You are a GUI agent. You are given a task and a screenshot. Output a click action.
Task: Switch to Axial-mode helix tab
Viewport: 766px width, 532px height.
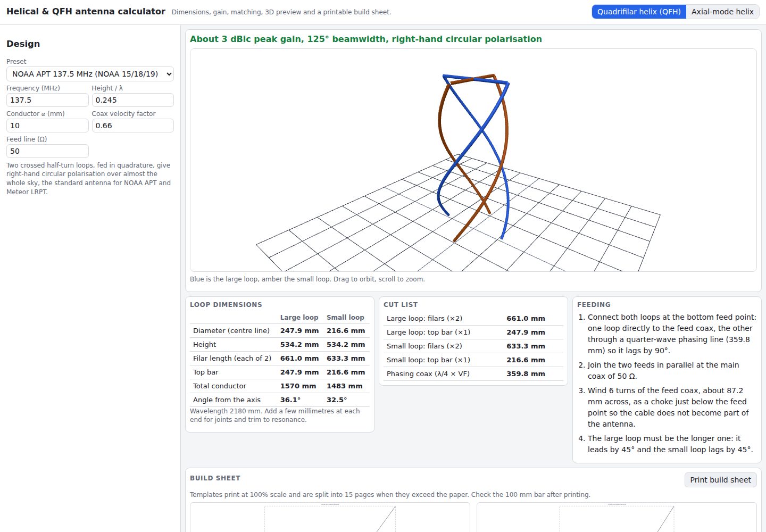coord(722,12)
